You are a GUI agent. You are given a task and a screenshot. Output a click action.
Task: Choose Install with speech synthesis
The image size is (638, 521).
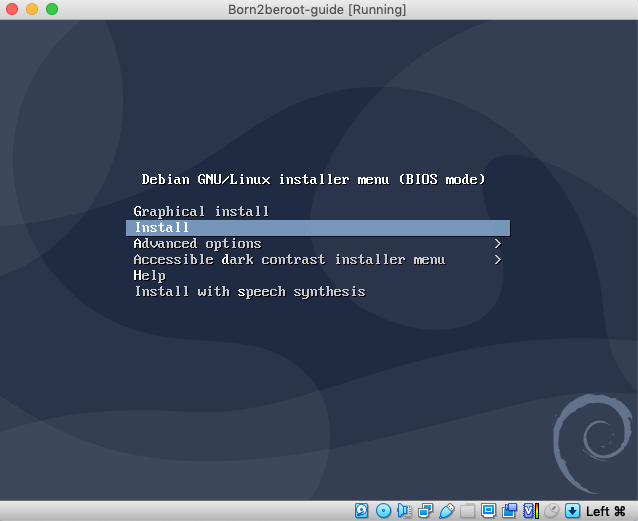250,291
